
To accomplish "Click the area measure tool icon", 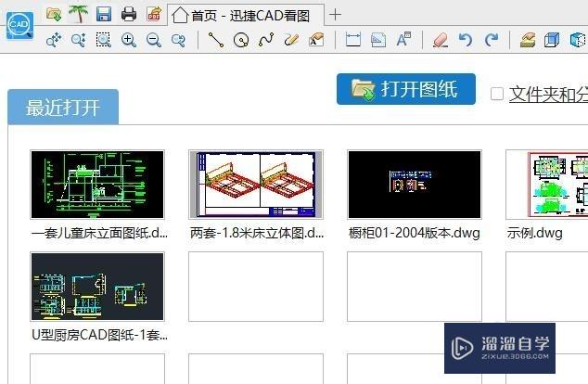I will click(378, 40).
